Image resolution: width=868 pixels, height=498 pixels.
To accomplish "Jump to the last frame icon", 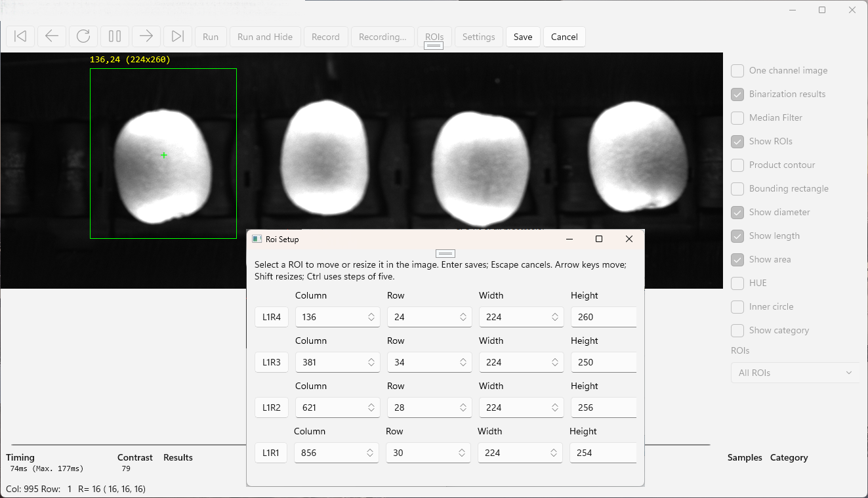I will click(x=178, y=37).
